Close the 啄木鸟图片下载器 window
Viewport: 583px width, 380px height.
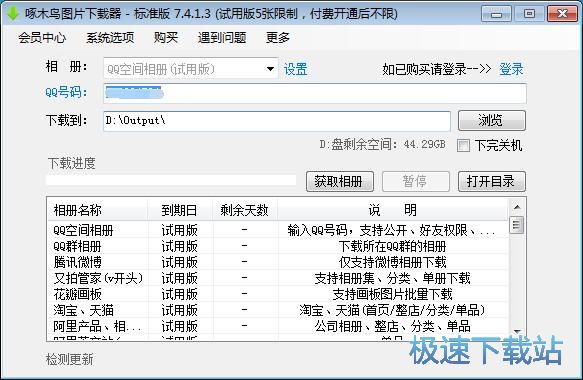[x=562, y=14]
